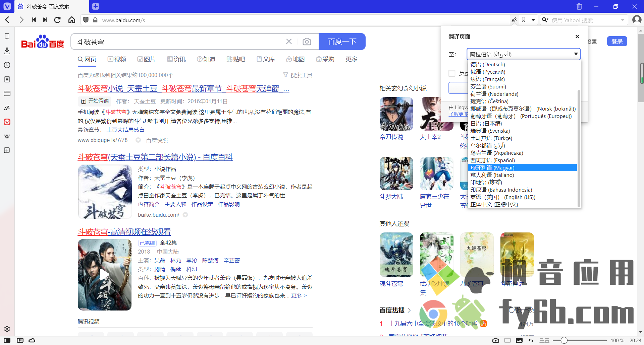
Task: Click the translate page icon in address bar
Action: tap(514, 20)
